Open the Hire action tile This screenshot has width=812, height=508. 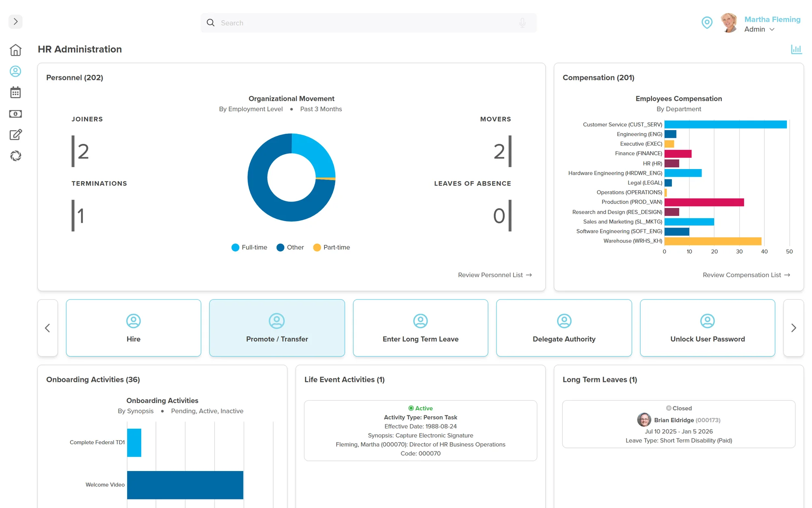[x=134, y=328]
